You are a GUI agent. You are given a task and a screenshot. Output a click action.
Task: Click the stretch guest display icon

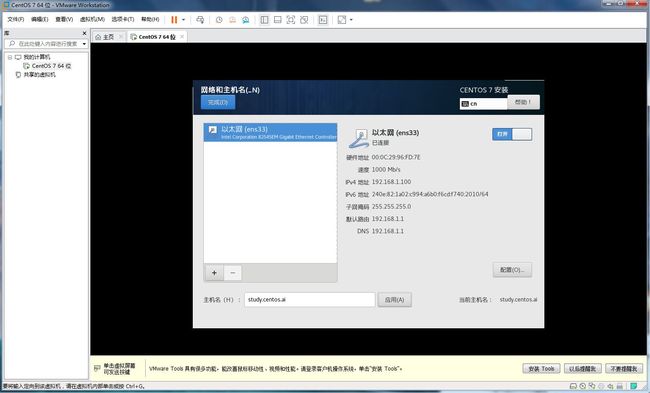point(342,20)
